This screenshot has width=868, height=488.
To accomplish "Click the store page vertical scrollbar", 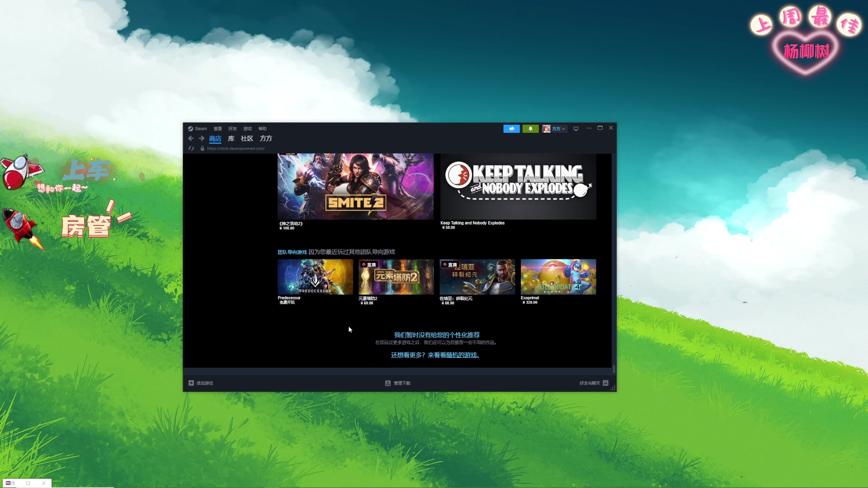I will pos(614,369).
